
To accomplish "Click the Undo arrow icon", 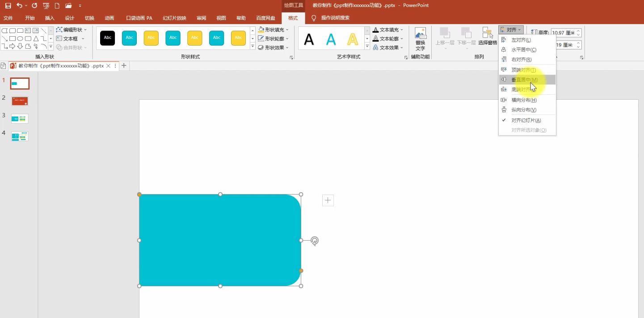I will click(x=19, y=5).
